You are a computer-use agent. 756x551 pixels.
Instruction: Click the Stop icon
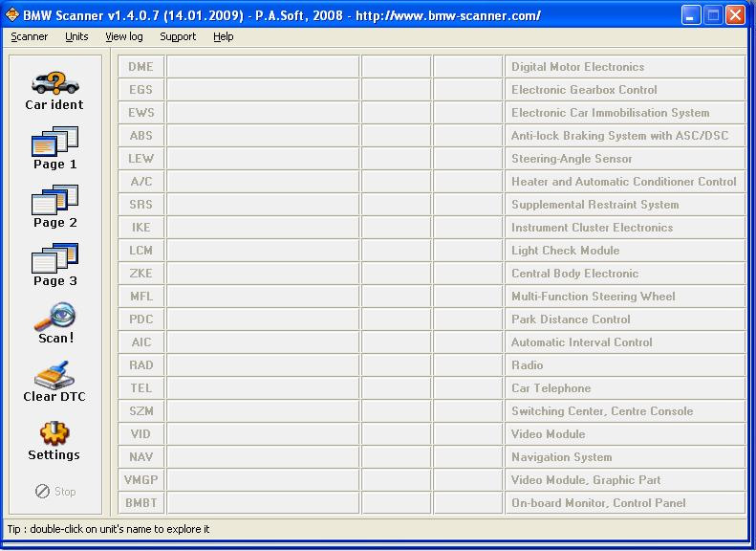click(42, 491)
